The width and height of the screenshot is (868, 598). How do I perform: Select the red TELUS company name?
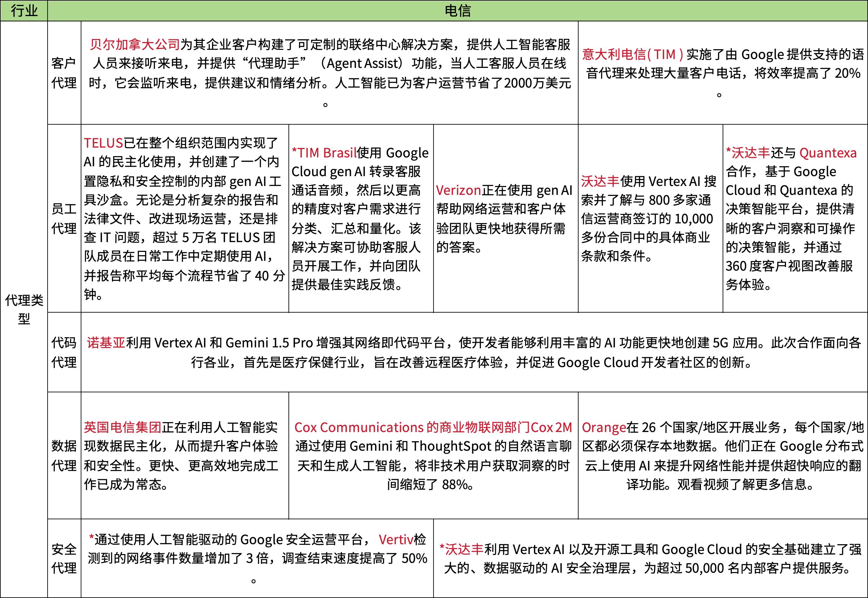coord(103,143)
